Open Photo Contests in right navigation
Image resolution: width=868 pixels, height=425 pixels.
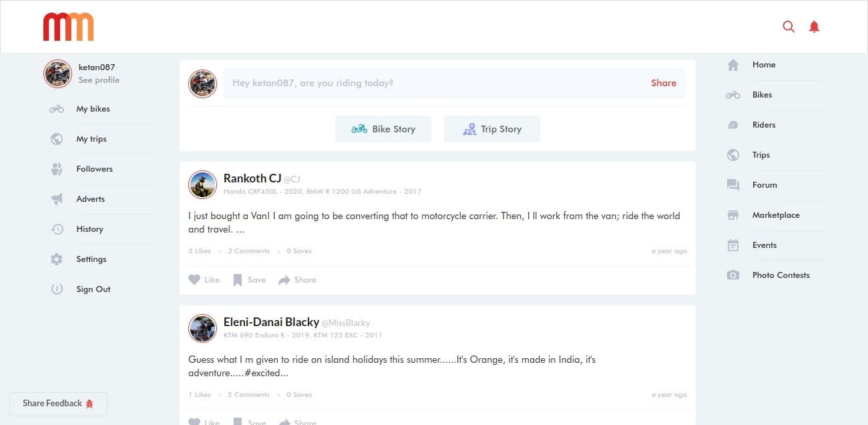pos(781,275)
